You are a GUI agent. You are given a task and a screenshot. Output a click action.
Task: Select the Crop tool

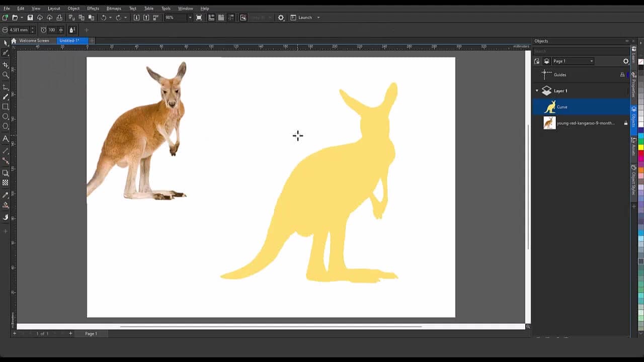tap(6, 65)
